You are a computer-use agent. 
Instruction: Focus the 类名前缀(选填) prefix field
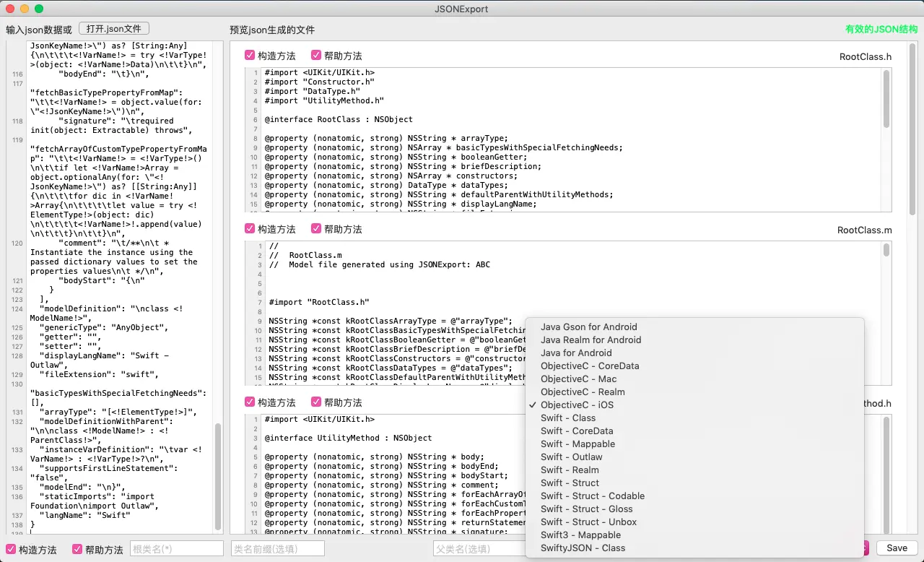coord(278,549)
